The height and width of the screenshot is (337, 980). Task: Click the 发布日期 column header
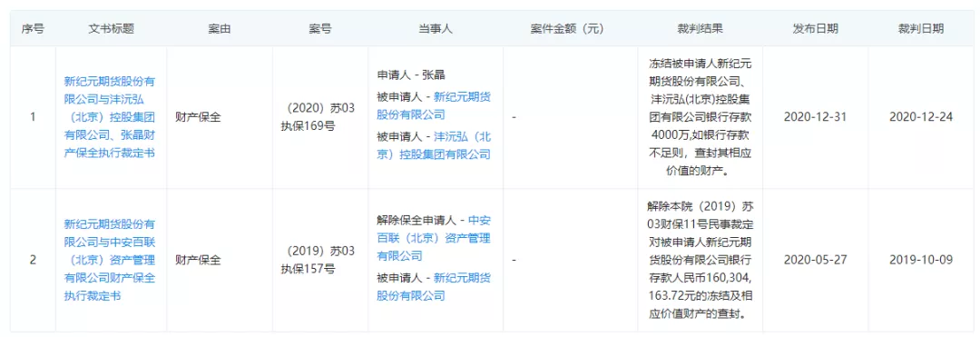[816, 29]
